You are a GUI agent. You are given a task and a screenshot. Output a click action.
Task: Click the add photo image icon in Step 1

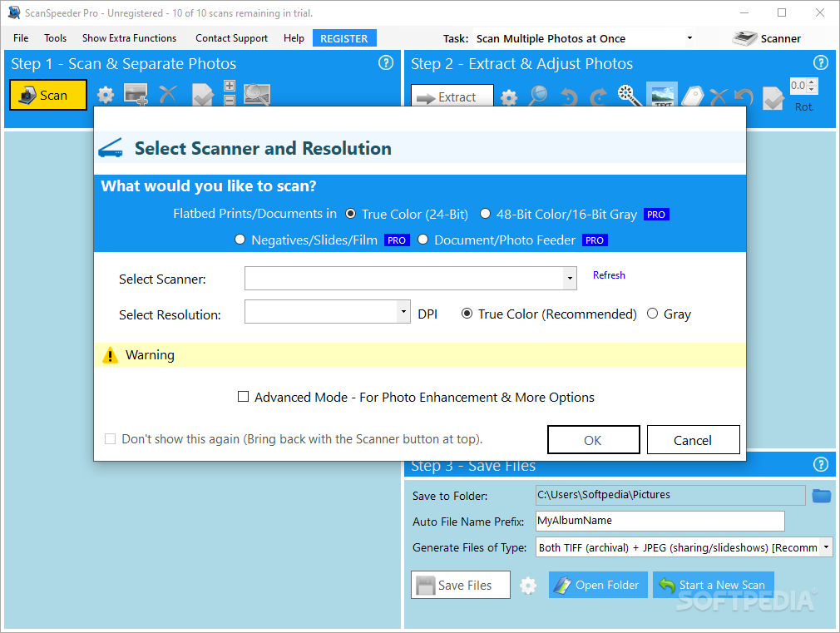coord(136,94)
